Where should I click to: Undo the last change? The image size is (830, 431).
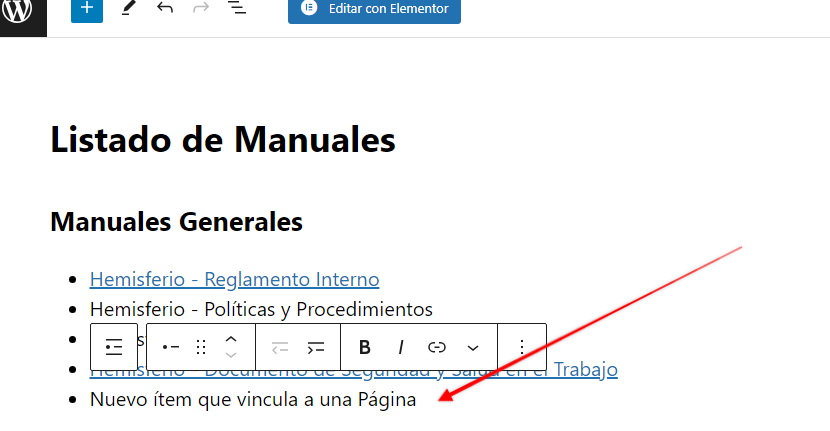(165, 9)
